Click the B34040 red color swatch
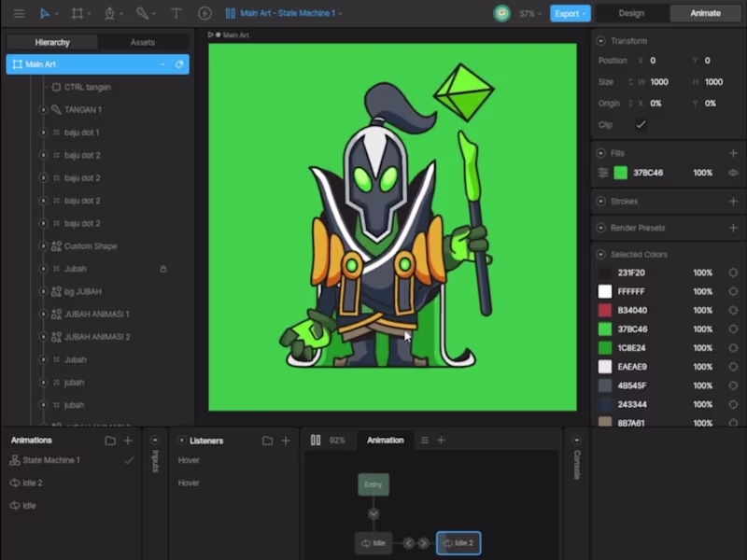747x560 pixels. click(x=605, y=311)
